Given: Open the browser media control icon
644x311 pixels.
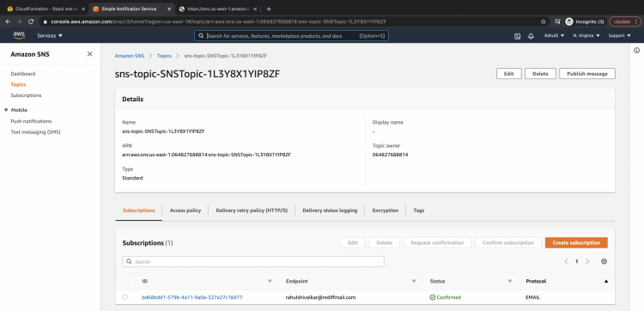Looking at the screenshot, I should [x=557, y=21].
